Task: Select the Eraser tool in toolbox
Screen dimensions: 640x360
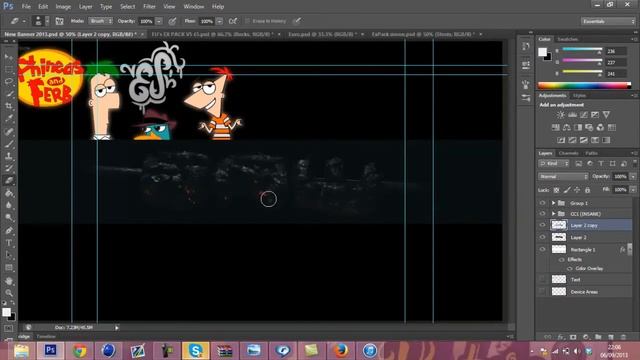Action: pos(9,180)
